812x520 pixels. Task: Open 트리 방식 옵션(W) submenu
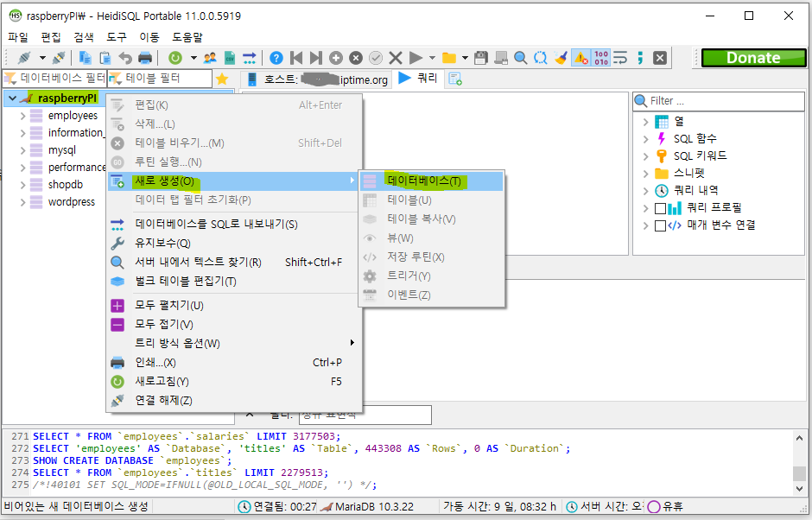(234, 343)
